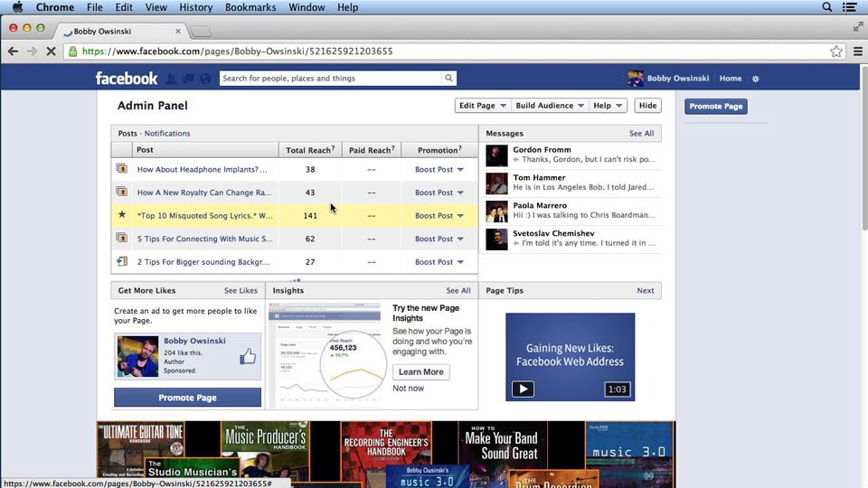This screenshot has height=488, width=868.
Task: Open Facebook messages icon in header
Action: [188, 80]
